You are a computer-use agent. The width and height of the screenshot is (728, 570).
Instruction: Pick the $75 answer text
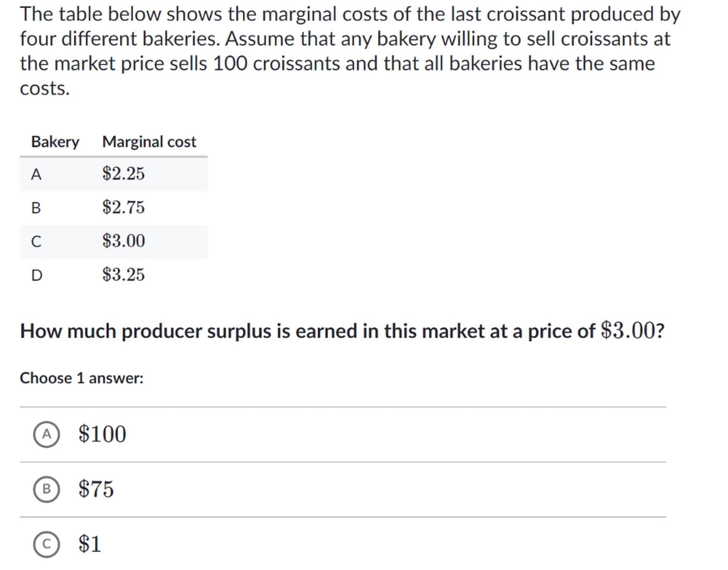coord(96,489)
